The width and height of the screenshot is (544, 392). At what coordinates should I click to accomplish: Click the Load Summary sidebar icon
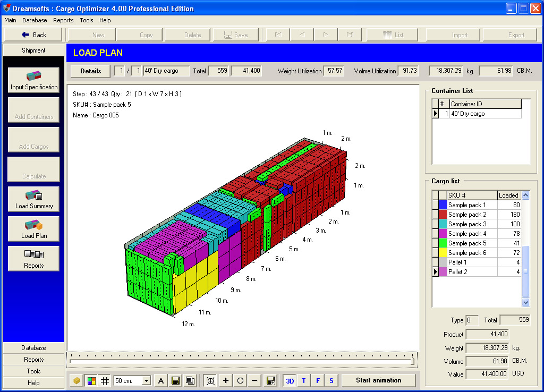(33, 199)
